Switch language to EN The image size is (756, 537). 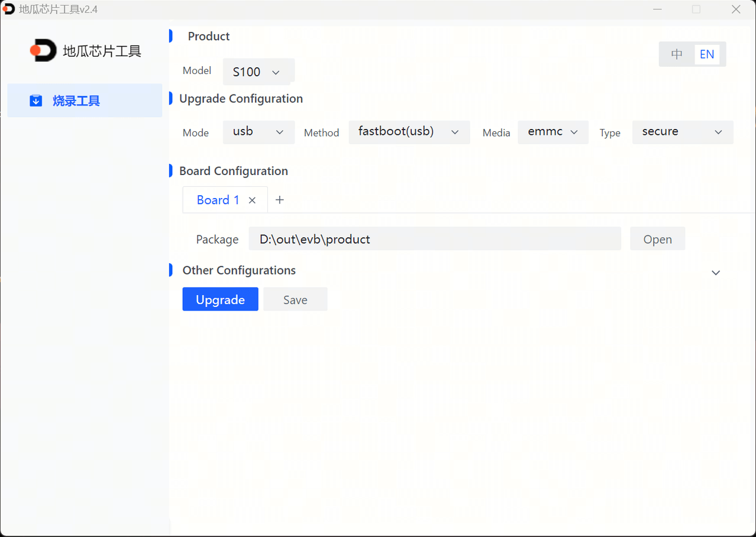(x=707, y=54)
